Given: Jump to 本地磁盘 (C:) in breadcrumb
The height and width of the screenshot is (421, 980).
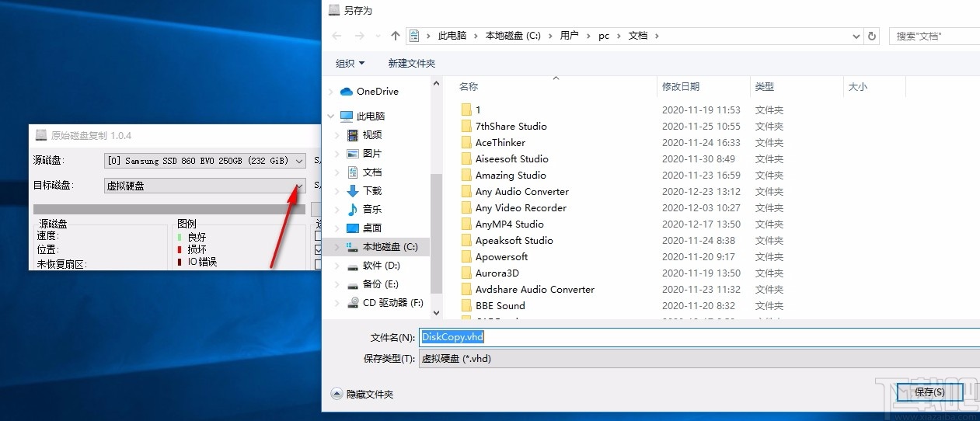Looking at the screenshot, I should point(513,36).
